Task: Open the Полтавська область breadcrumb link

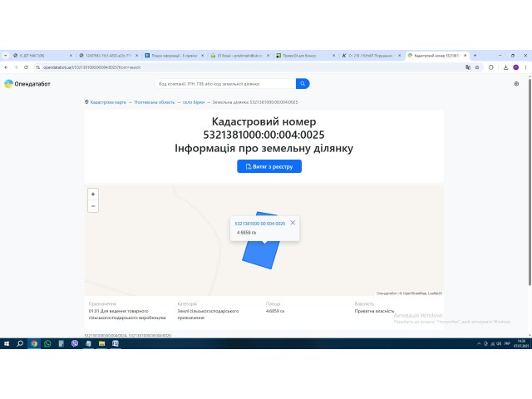Action: (155, 102)
